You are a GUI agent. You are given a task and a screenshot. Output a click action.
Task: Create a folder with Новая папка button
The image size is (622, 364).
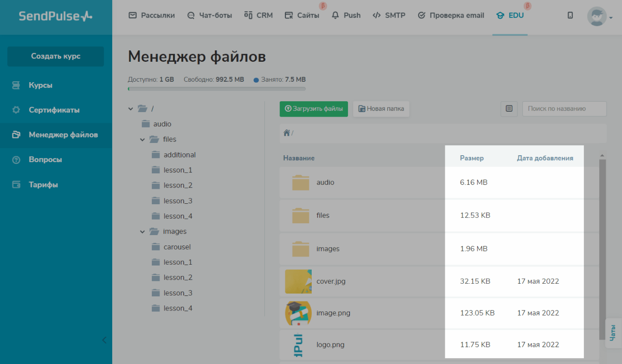click(381, 109)
